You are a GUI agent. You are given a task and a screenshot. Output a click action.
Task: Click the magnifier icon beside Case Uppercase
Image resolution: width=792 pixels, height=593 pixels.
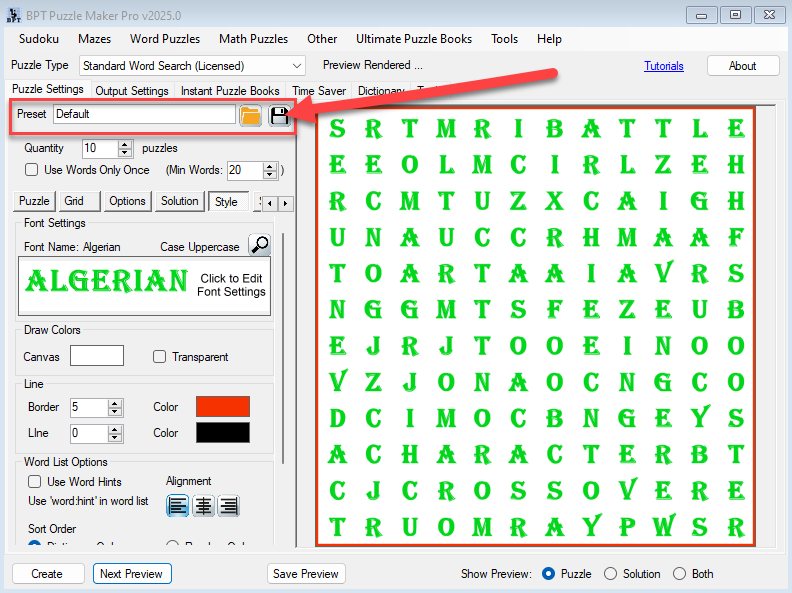(x=258, y=245)
